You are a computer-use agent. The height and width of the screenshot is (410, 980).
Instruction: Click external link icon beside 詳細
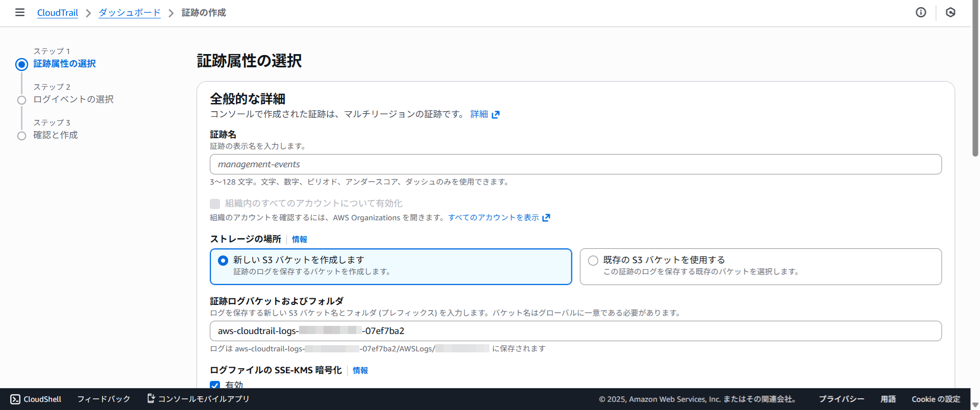point(496,115)
